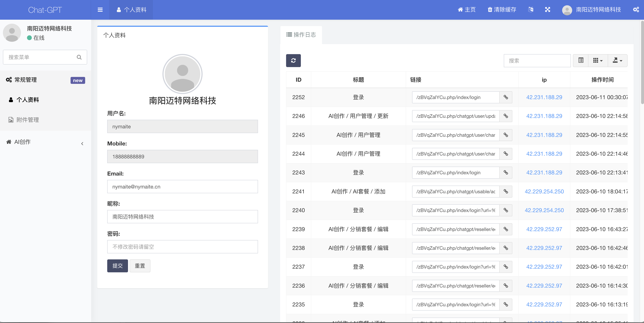The height and width of the screenshot is (323, 644).
Task: Click the hamburger menu icon beside Chat-GPT
Action: pos(100,9)
